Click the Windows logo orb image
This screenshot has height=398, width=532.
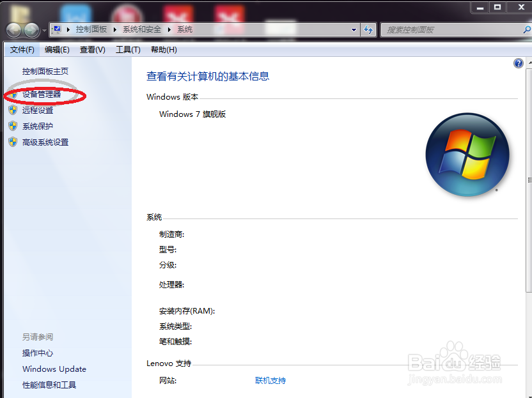[x=467, y=155]
